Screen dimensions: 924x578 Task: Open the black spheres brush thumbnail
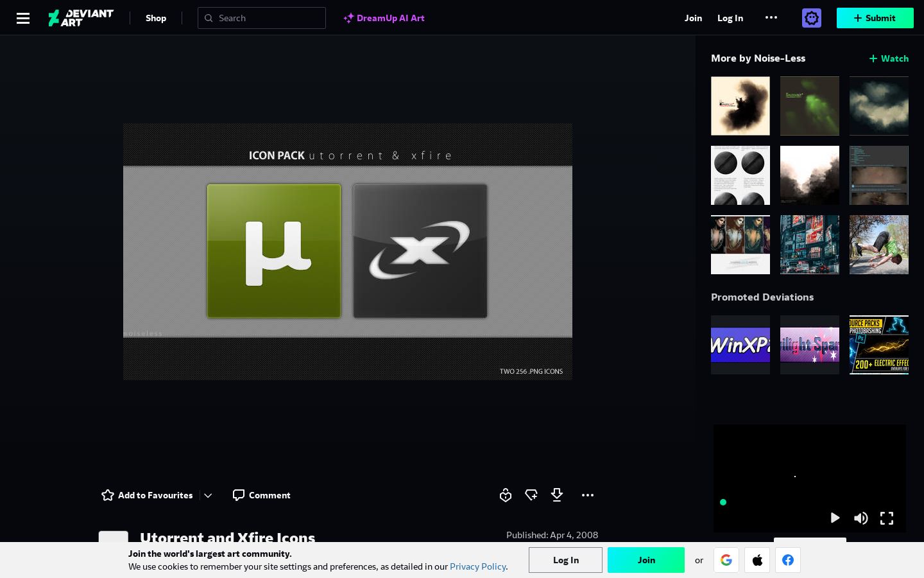pyautogui.click(x=740, y=175)
